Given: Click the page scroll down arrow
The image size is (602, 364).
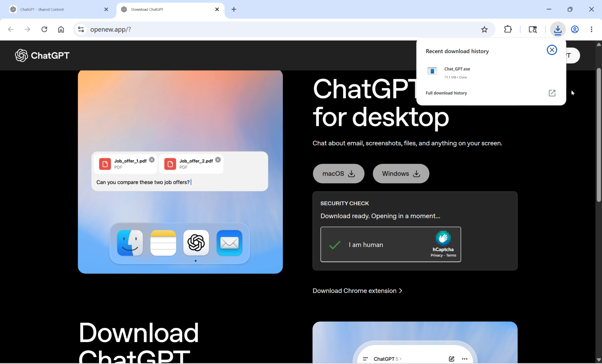Looking at the screenshot, I should pos(599,360).
